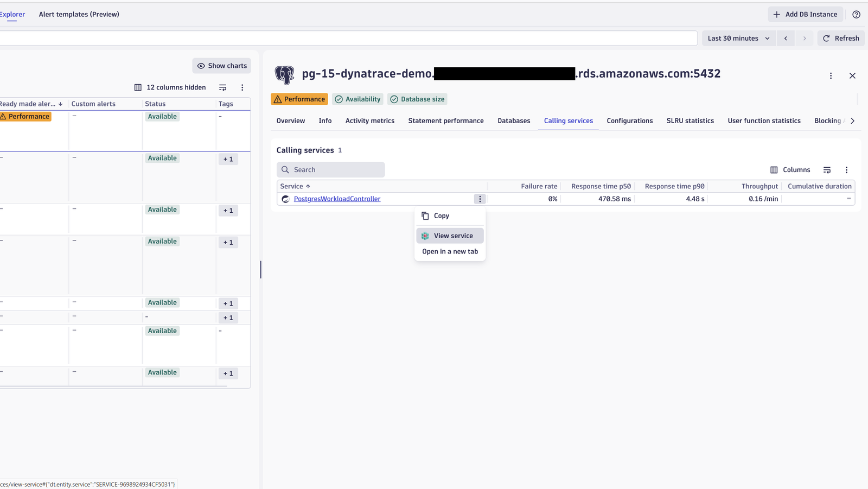Click the 0% failure rate value
The height and width of the screenshot is (489, 868).
click(x=553, y=199)
